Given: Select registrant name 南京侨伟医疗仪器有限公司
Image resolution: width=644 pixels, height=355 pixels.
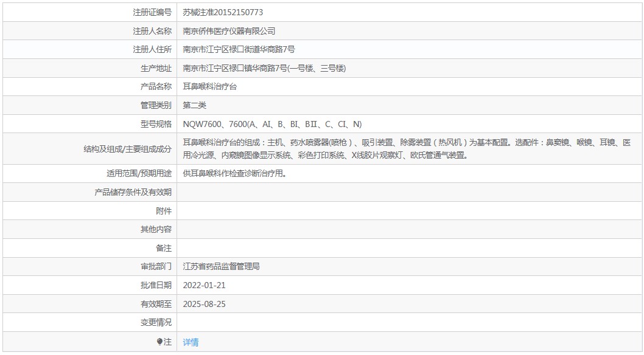Looking at the screenshot, I should (x=229, y=31).
